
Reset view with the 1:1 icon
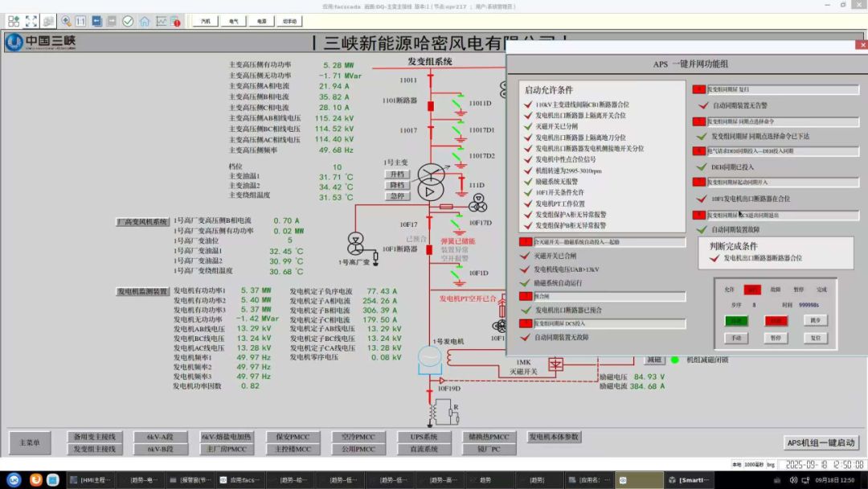[x=81, y=21]
